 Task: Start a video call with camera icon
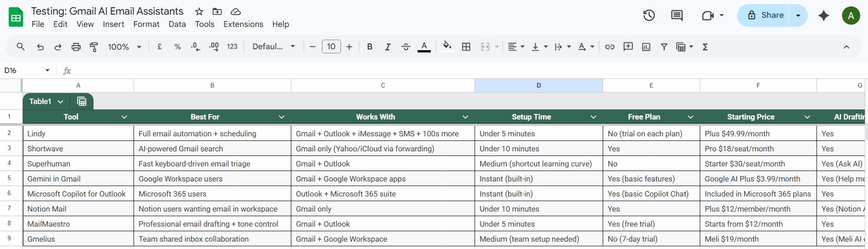pos(708,16)
